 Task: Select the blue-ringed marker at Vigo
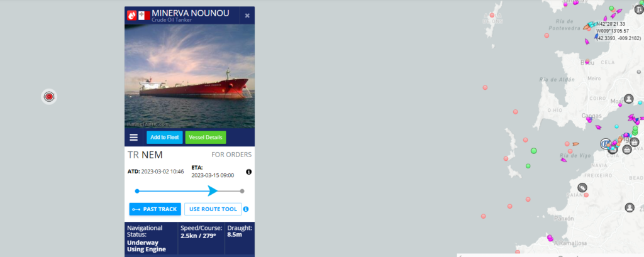(x=605, y=144)
